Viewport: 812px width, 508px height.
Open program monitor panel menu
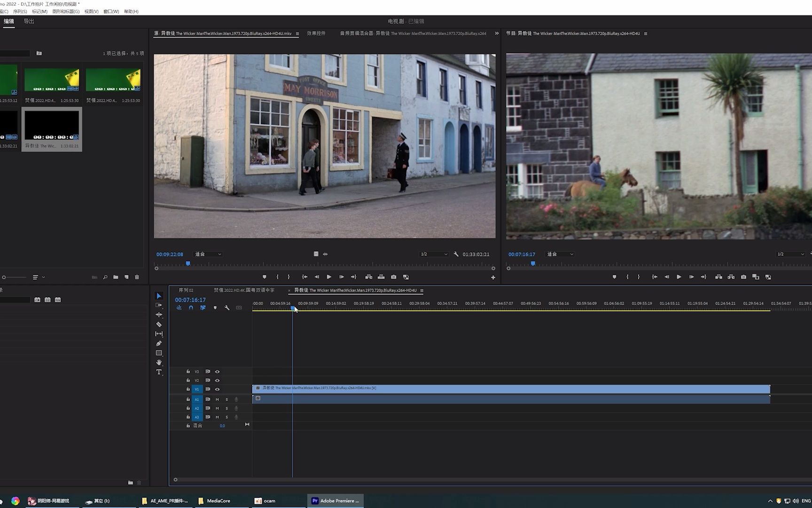click(646, 34)
